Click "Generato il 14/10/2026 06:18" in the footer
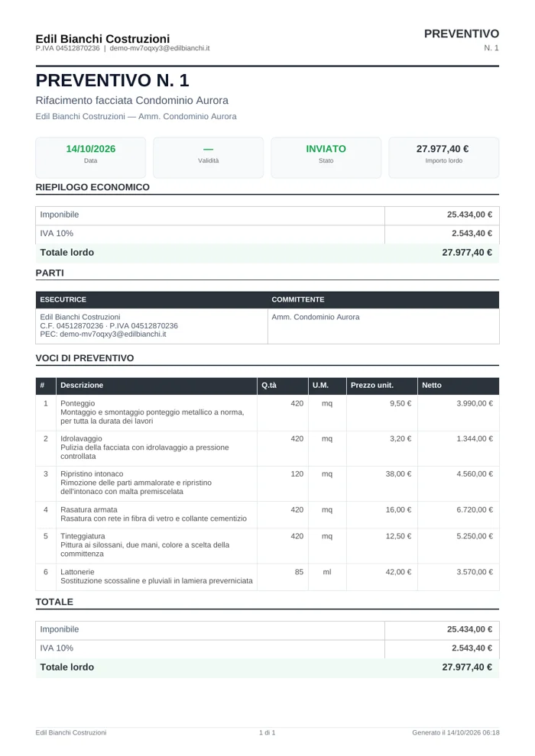Image resolution: width=535 pixels, height=756 pixels. (456, 732)
